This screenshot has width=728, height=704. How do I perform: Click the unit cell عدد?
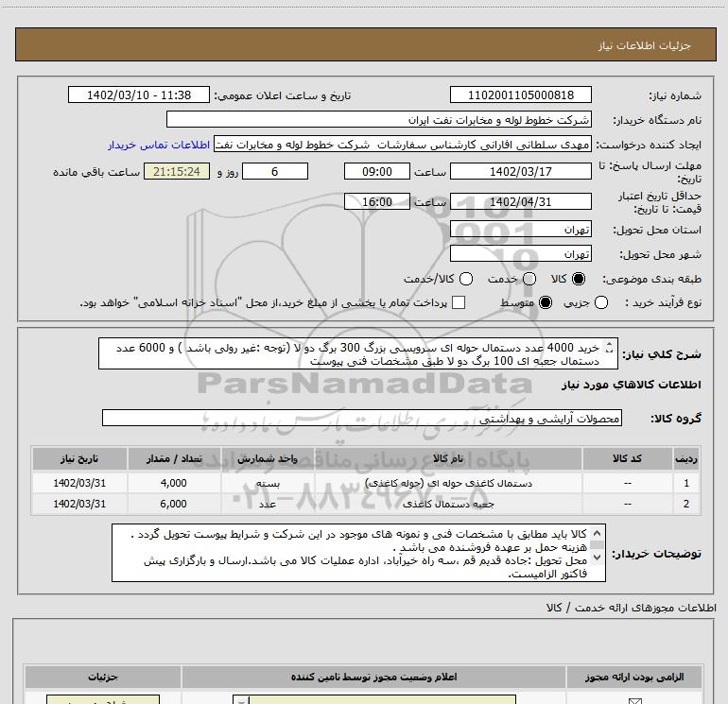coord(268,504)
